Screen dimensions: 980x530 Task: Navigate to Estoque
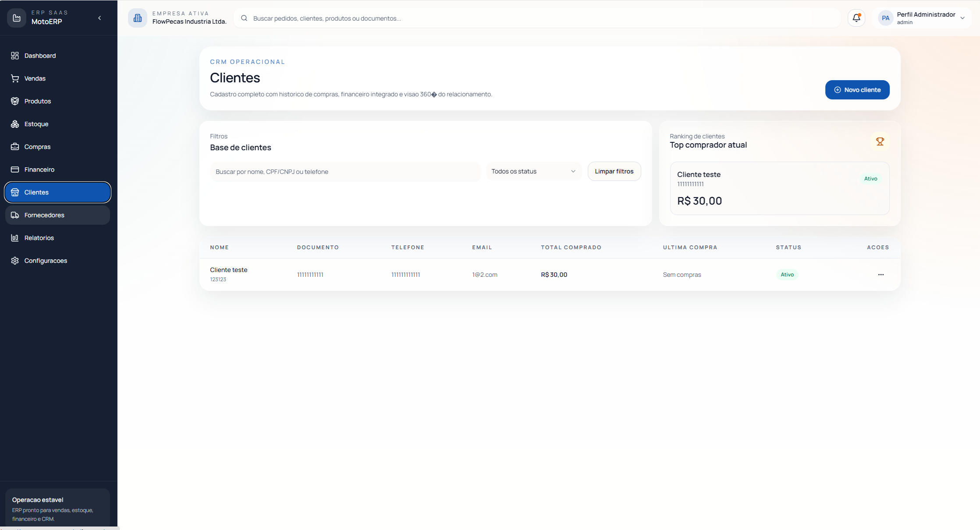click(x=57, y=124)
